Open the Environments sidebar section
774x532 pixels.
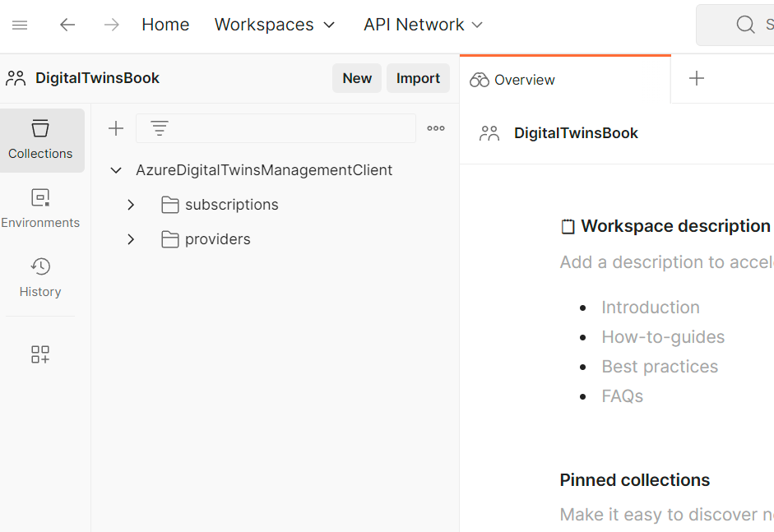[40, 209]
